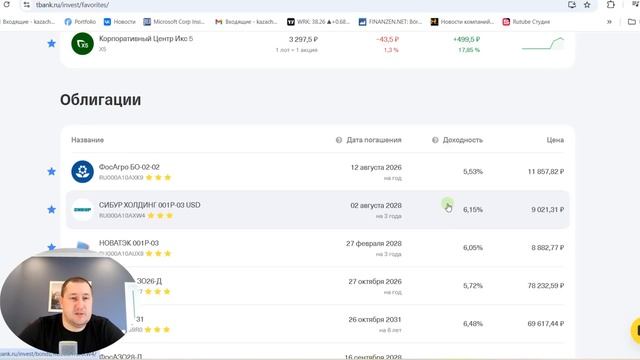This screenshot has width=640, height=360.
Task: Open site info icon beside the URL
Action: point(27,5)
